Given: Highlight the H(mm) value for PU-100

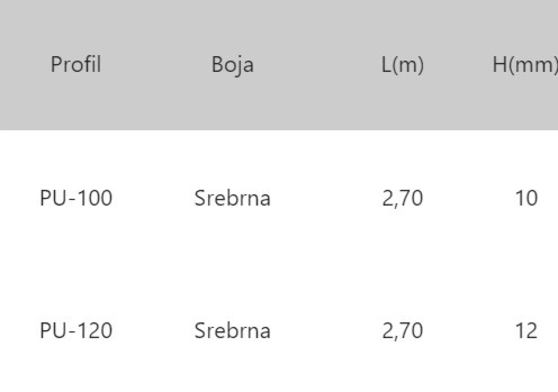Looking at the screenshot, I should click(x=526, y=198).
